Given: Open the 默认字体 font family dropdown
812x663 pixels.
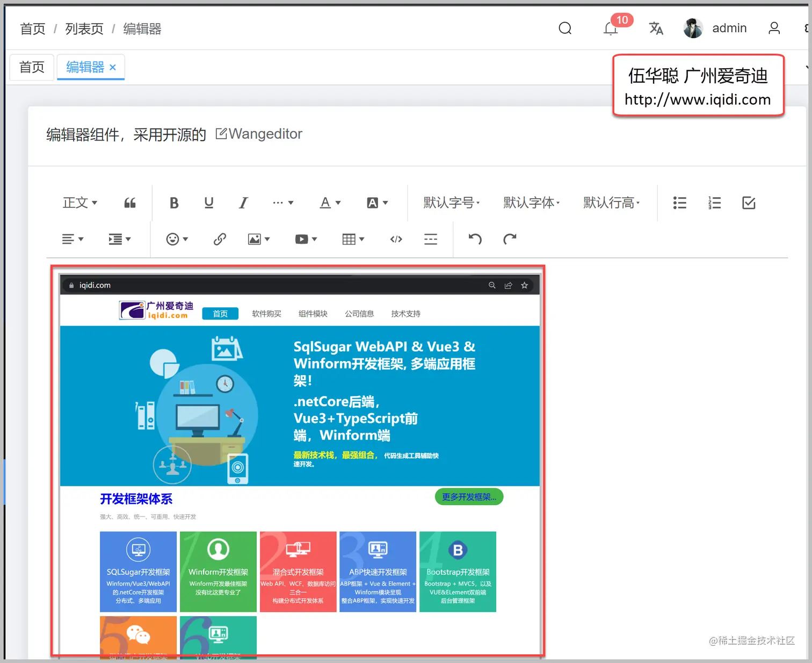Looking at the screenshot, I should (x=531, y=203).
